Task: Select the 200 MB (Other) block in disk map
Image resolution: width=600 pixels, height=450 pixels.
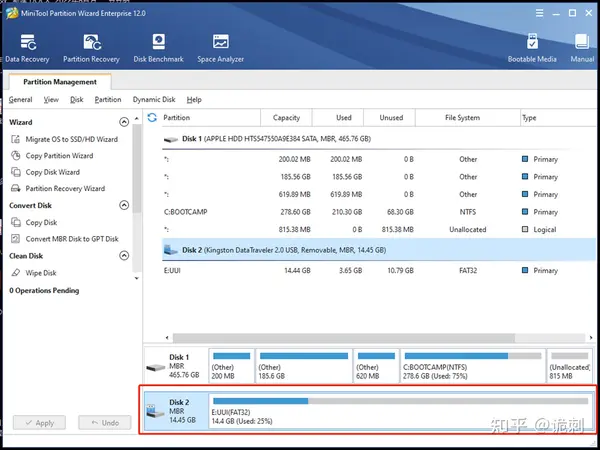Action: click(232, 365)
